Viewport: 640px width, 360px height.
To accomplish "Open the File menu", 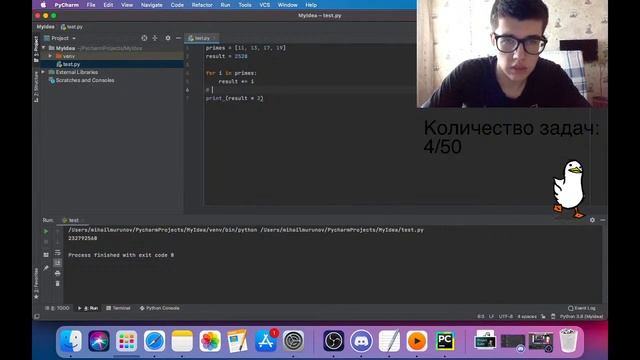I will (91, 5).
